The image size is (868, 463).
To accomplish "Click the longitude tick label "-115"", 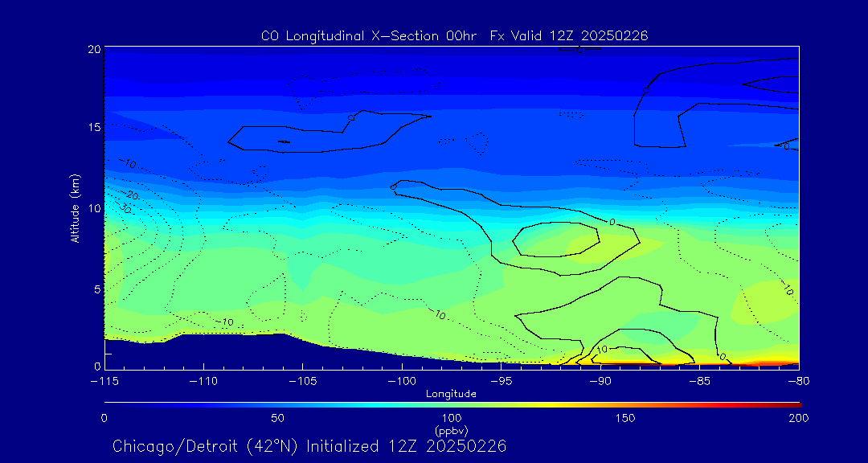I will 104,382.
